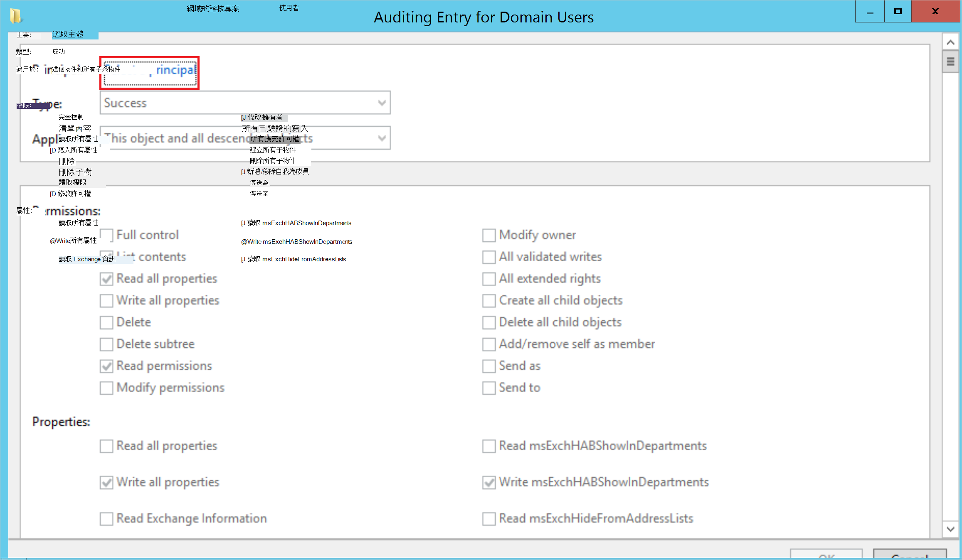962x560 pixels.
Task: Toggle 'Read permissions' checkbox in Permissions section
Action: tap(107, 365)
